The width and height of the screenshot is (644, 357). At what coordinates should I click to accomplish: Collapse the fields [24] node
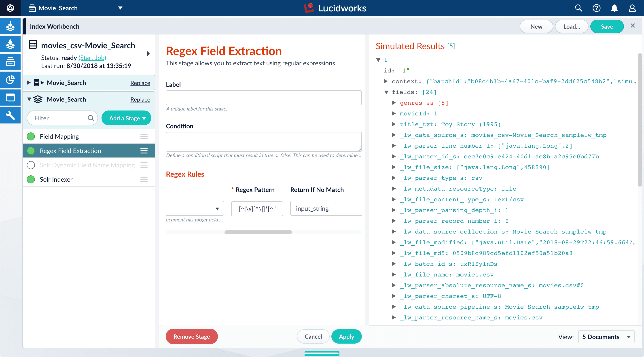click(386, 92)
